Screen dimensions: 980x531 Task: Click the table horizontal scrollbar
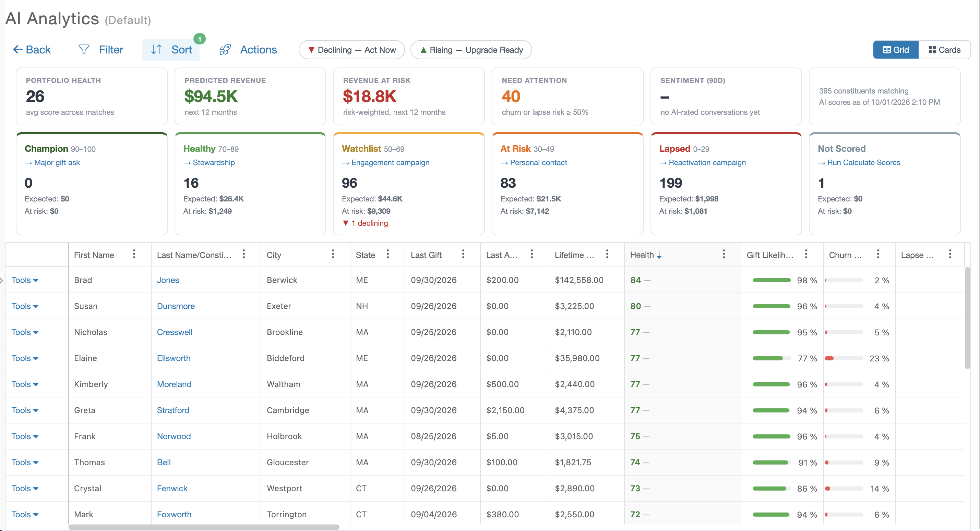click(x=204, y=527)
